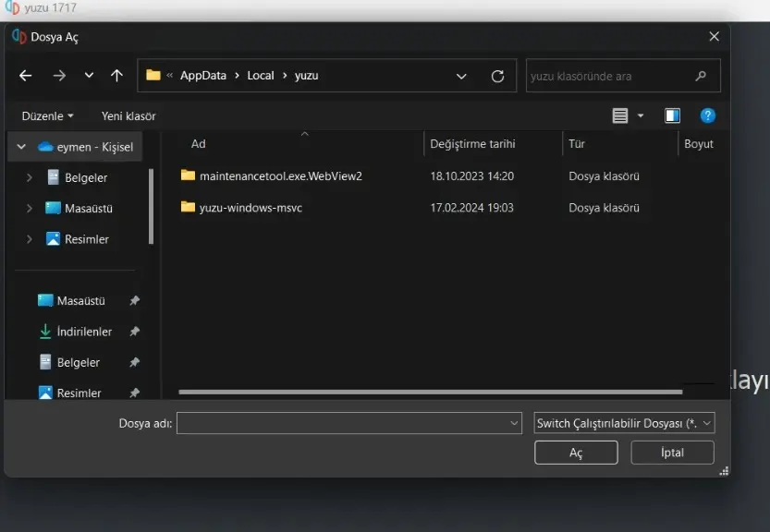The height and width of the screenshot is (532, 770).
Task: Close the Dosya Aç dialog
Action: [x=714, y=37]
